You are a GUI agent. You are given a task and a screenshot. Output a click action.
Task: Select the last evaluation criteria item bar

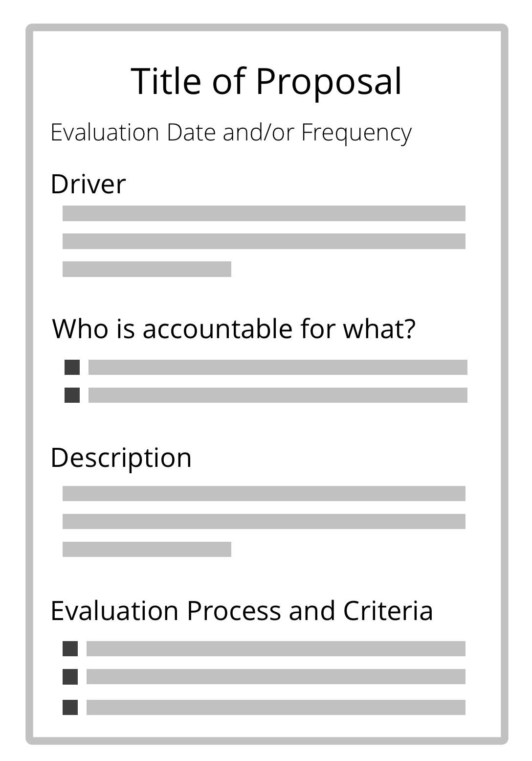point(276,707)
